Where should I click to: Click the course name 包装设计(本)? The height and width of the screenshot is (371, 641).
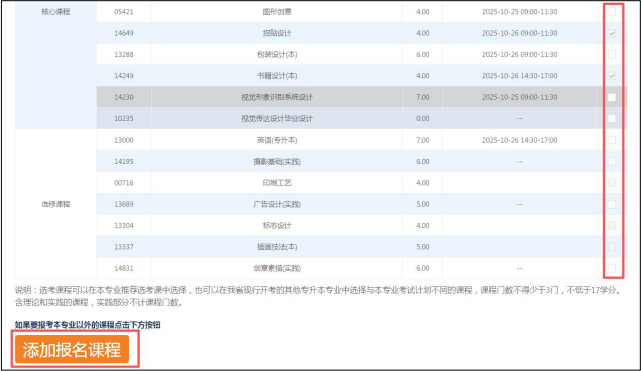tap(277, 54)
